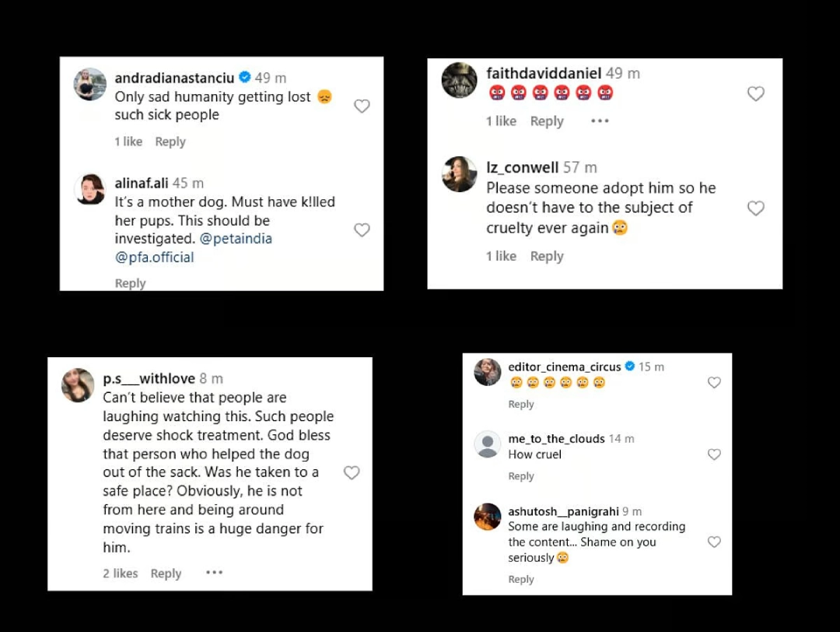Screen dimensions: 840x632
Task: Open three-dot menu on p.s__withlove's comment
Action: click(x=214, y=573)
